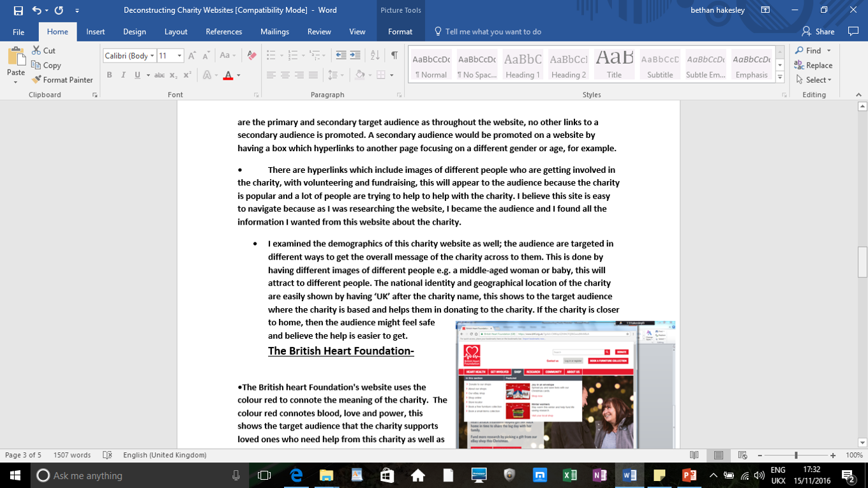Click the Share button

pyautogui.click(x=818, y=31)
